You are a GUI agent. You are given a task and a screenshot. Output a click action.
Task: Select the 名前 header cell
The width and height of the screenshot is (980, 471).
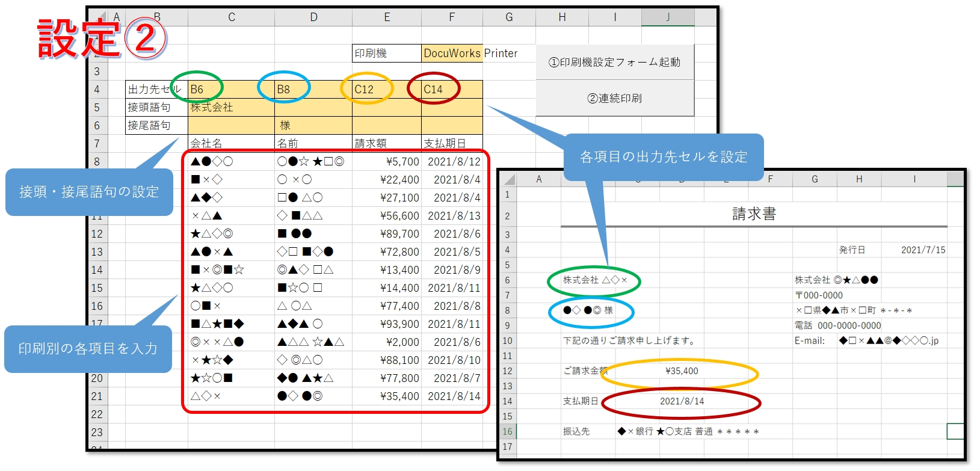pos(313,143)
